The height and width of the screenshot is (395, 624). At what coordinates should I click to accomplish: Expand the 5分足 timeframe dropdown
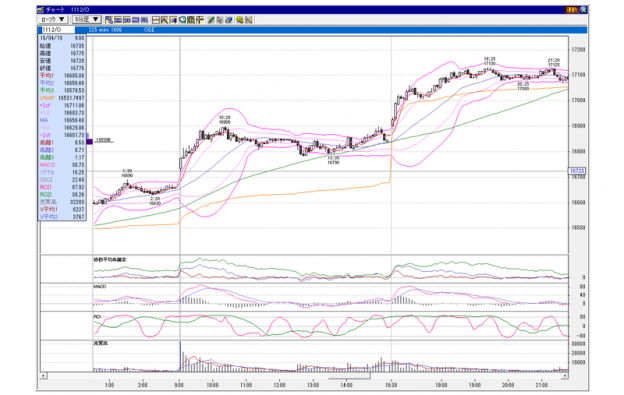coord(86,19)
